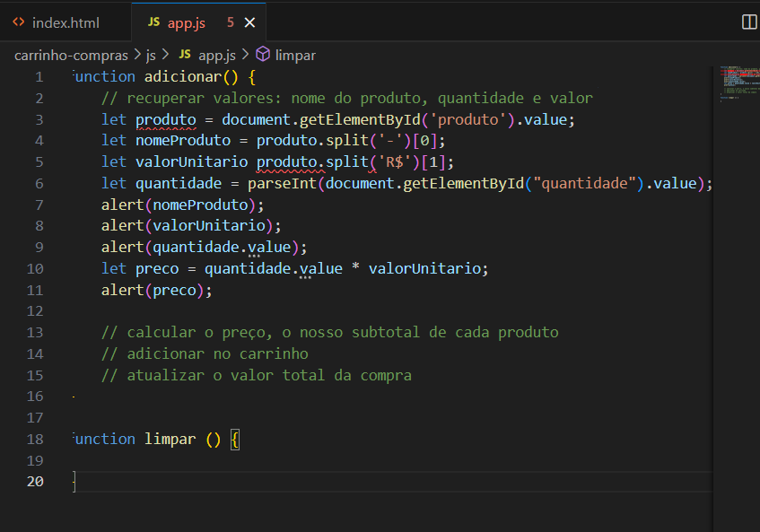
Task: Close the app.js tab
Action: (249, 22)
